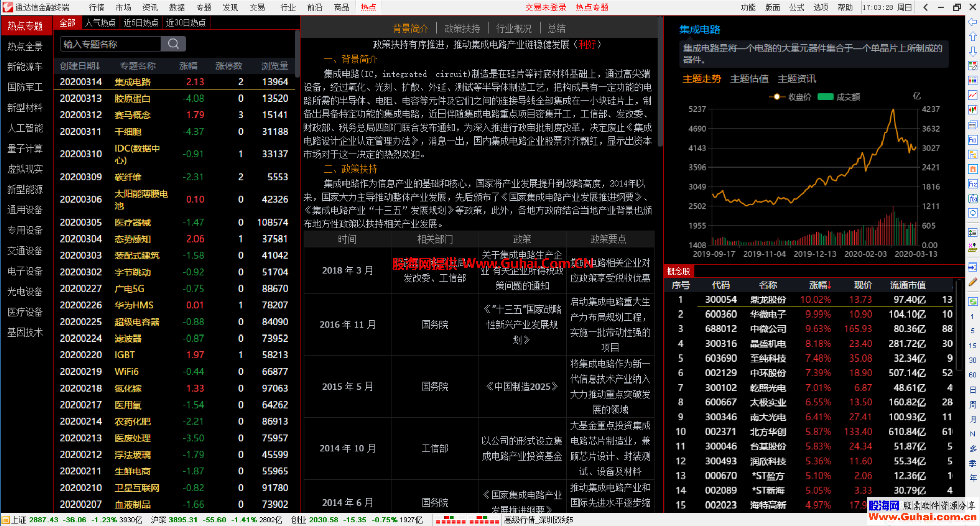Switch to the 近30日热点 tab
Image resolution: width=980 pixels, height=526 pixels.
186,22
